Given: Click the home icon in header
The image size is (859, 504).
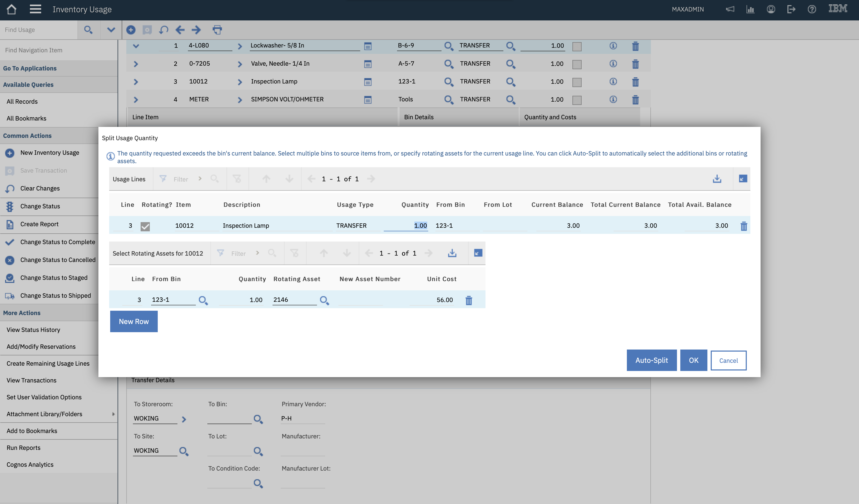Looking at the screenshot, I should [x=11, y=9].
